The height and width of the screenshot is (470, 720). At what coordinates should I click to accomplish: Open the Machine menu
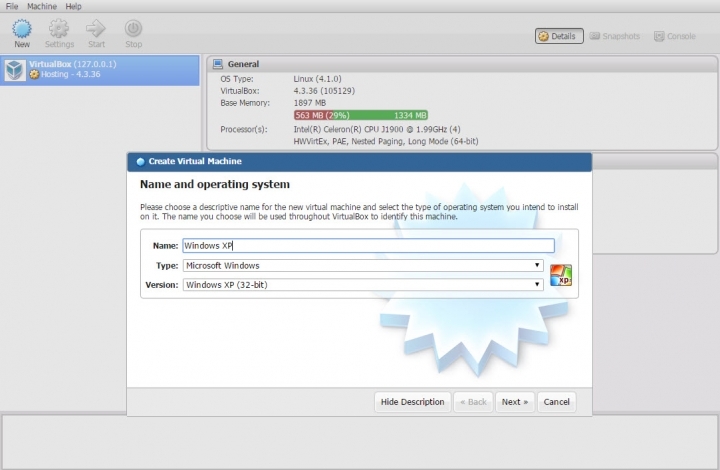(x=42, y=6)
